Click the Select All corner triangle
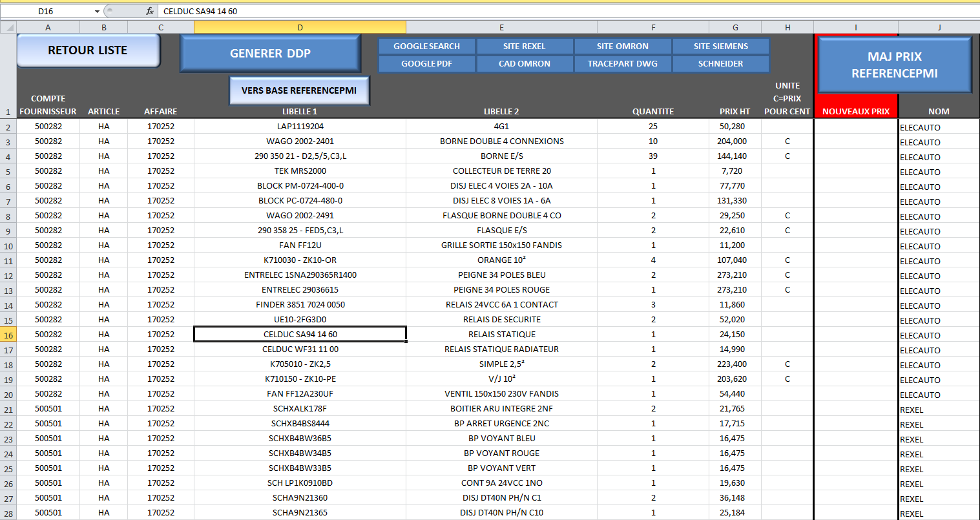 click(8, 27)
